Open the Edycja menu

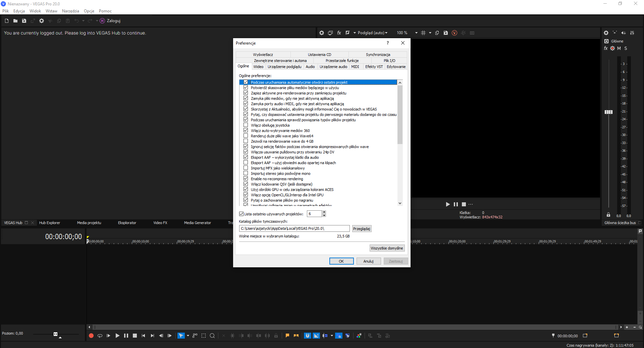pos(19,11)
